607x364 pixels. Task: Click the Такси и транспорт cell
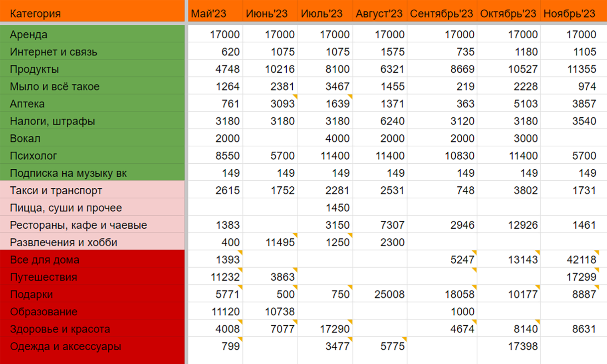(92, 190)
